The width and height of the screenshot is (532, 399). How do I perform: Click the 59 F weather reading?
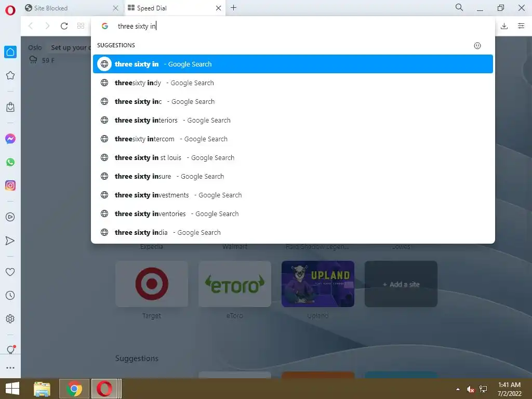48,60
